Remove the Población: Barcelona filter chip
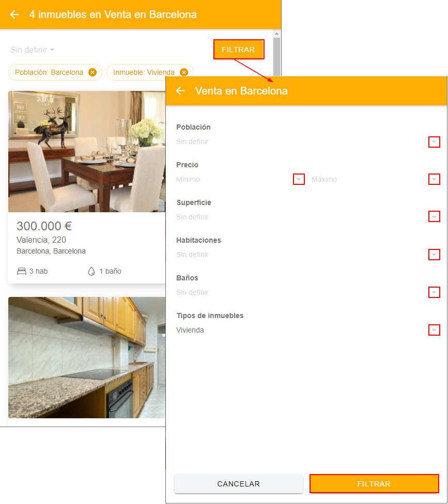Viewport: 448px width, 504px height. [92, 72]
